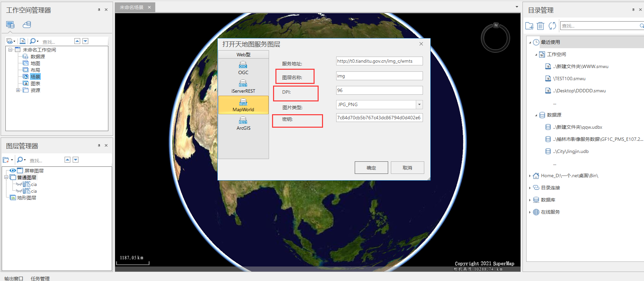644x281 pixels.
Task: Open workspace icon in Workspace Manager
Action: click(x=10, y=25)
